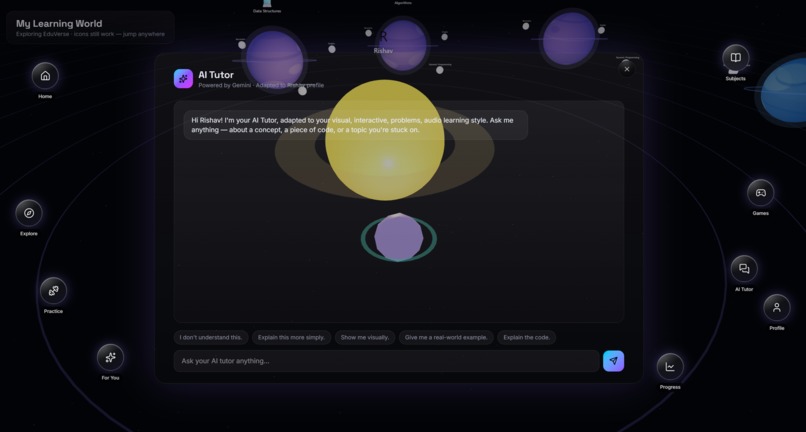Open the Subjects book icon
Image resolution: width=806 pixels, height=432 pixels.
736,58
